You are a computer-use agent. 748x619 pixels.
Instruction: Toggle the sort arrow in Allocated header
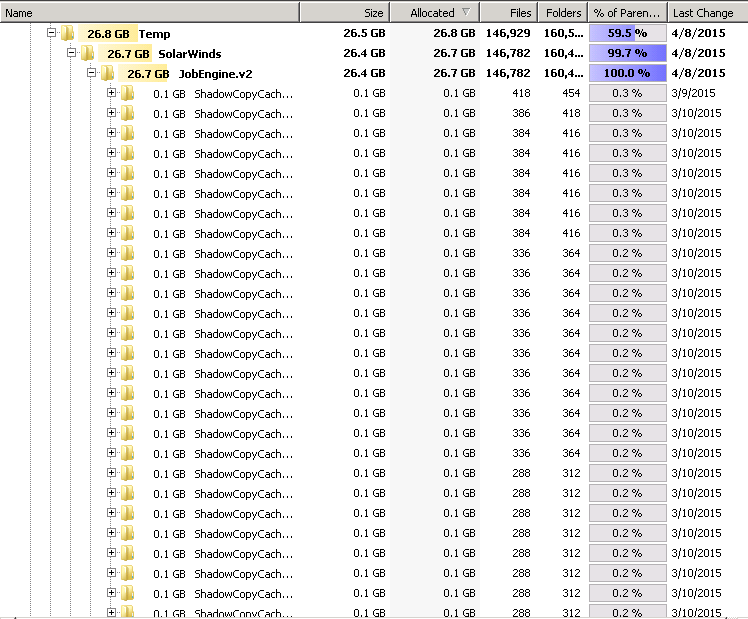(x=466, y=12)
